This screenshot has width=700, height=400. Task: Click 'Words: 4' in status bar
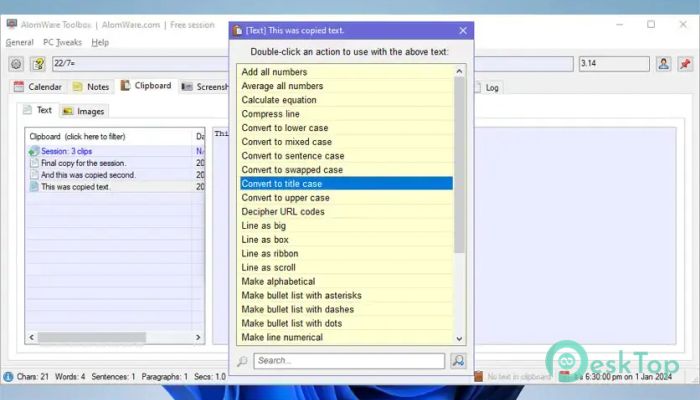[70, 376]
